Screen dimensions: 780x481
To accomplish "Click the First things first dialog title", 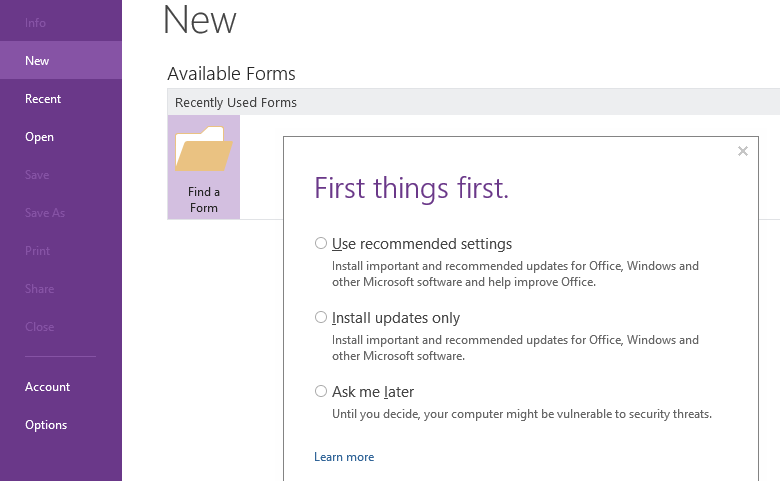I will click(x=411, y=188).
